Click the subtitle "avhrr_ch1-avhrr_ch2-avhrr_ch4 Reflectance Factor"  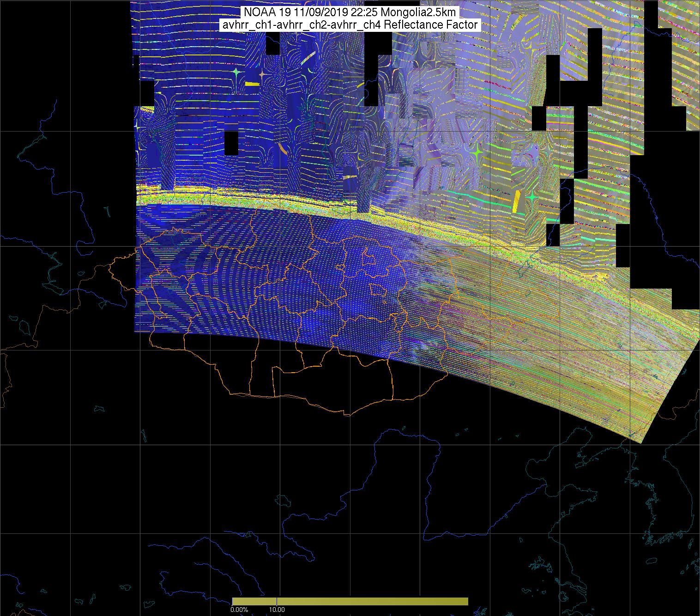[x=350, y=25]
